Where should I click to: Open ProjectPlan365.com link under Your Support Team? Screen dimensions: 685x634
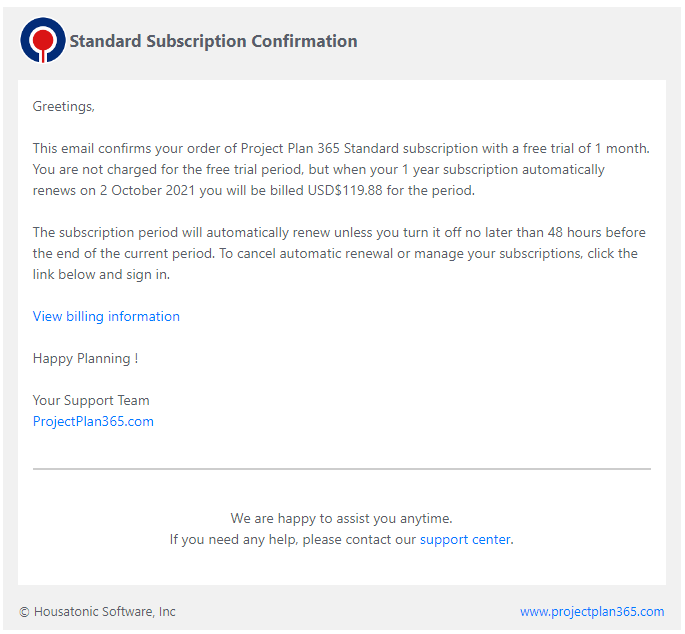[x=93, y=421]
